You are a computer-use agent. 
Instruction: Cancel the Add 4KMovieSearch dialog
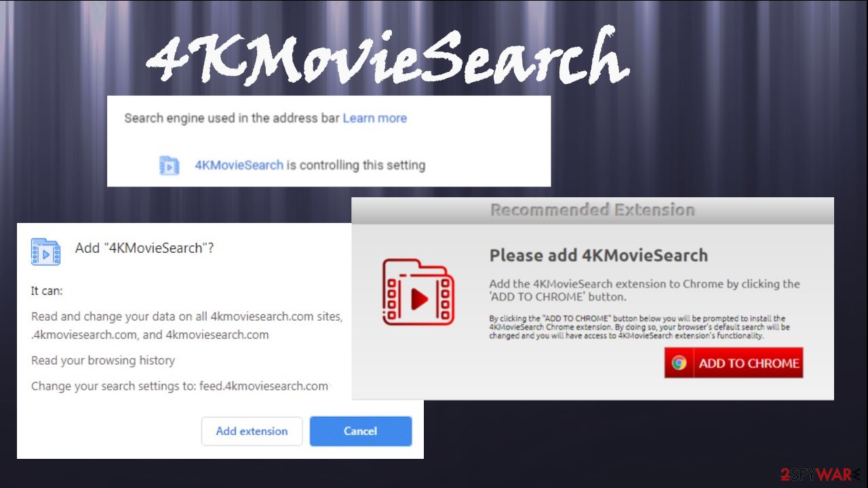coord(361,431)
